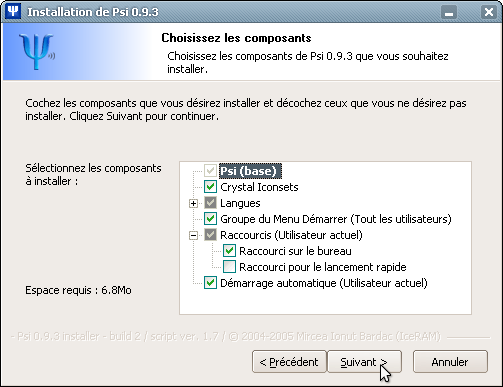This screenshot has height=387, width=503.
Task: Disable Démarrage automatique checkbox
Action: [210, 283]
